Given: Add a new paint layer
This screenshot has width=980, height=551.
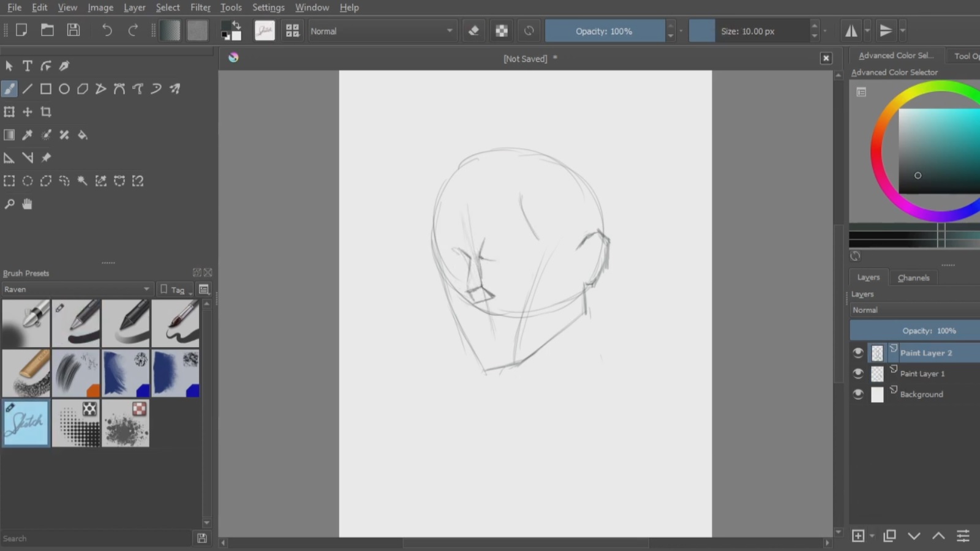Looking at the screenshot, I should click(858, 536).
